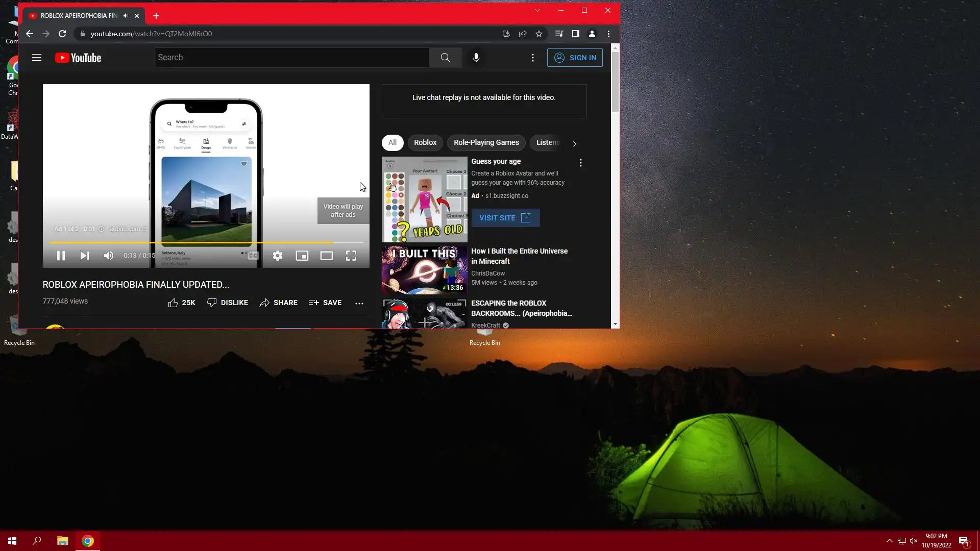Toggle theater mode view
The height and width of the screenshot is (551, 980).
327,256
